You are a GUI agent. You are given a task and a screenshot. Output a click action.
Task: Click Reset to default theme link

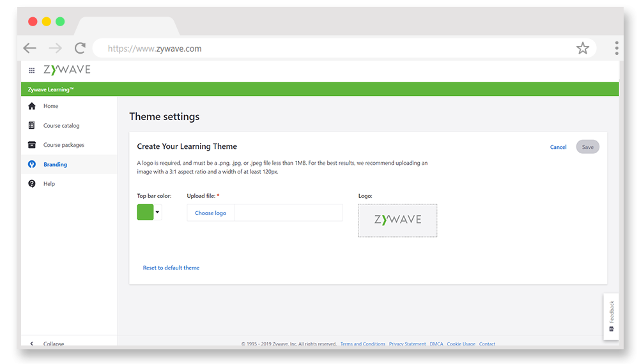(x=171, y=268)
